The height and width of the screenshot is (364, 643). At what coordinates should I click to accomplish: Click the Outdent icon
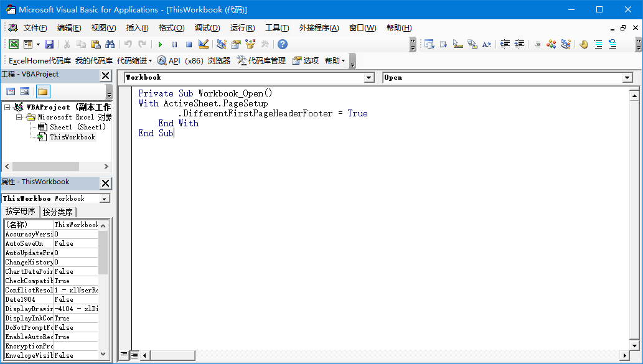520,44
